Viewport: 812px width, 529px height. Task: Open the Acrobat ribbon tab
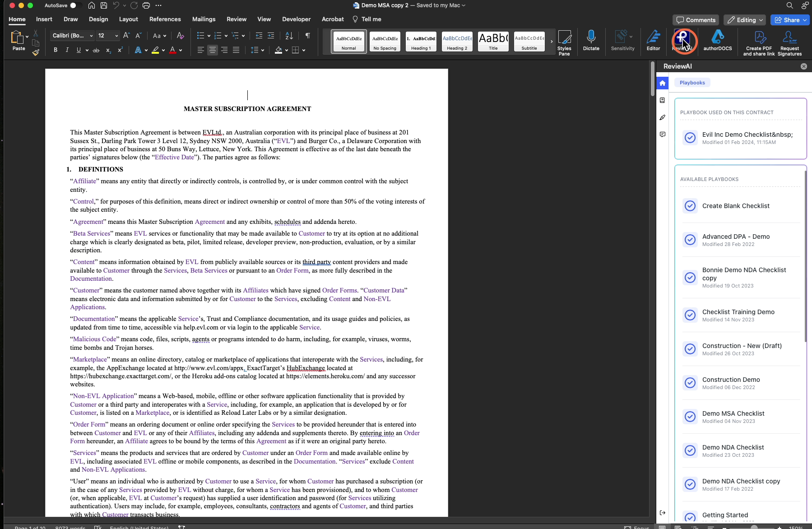pyautogui.click(x=333, y=19)
